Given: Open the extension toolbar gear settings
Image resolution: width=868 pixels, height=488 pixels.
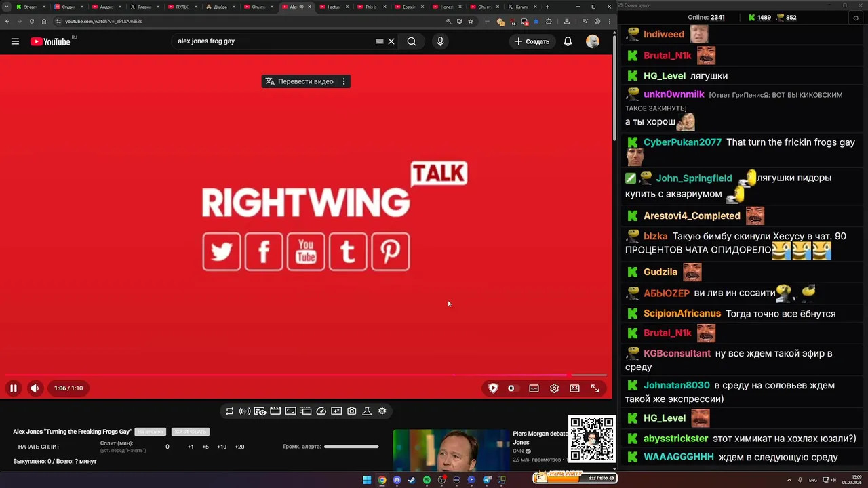Looking at the screenshot, I should tap(382, 411).
